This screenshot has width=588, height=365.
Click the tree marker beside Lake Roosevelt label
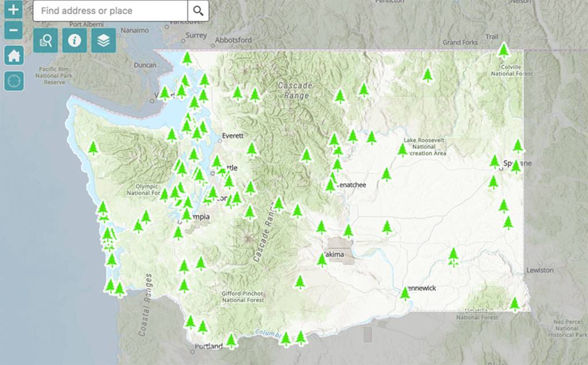click(x=403, y=149)
